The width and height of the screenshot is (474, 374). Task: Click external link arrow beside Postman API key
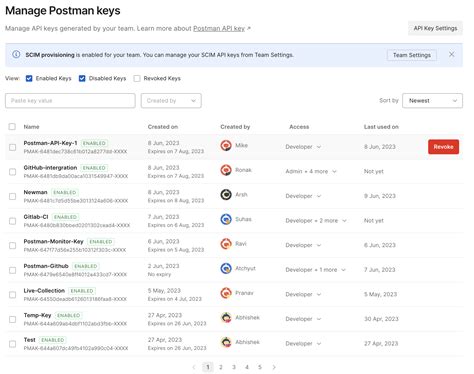tap(249, 29)
